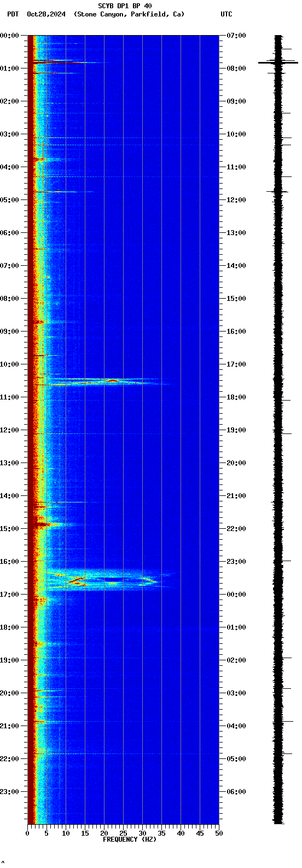Click PDT time label 01:00
The width and height of the screenshot is (302, 868).
[9, 68]
